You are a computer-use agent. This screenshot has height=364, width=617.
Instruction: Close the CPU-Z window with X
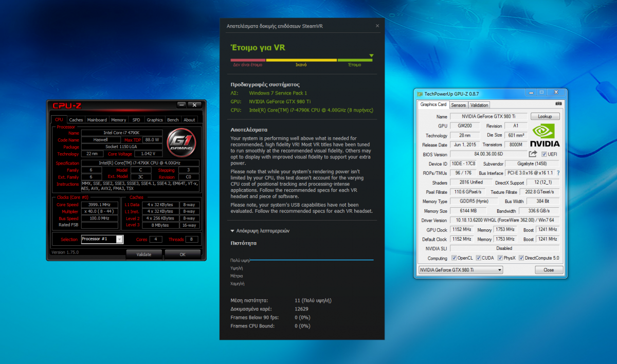point(194,105)
